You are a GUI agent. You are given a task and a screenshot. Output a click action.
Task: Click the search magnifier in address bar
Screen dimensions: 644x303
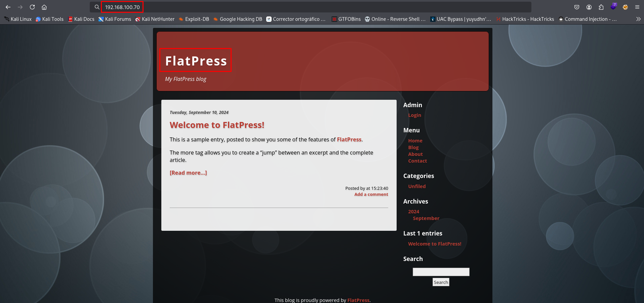click(97, 7)
